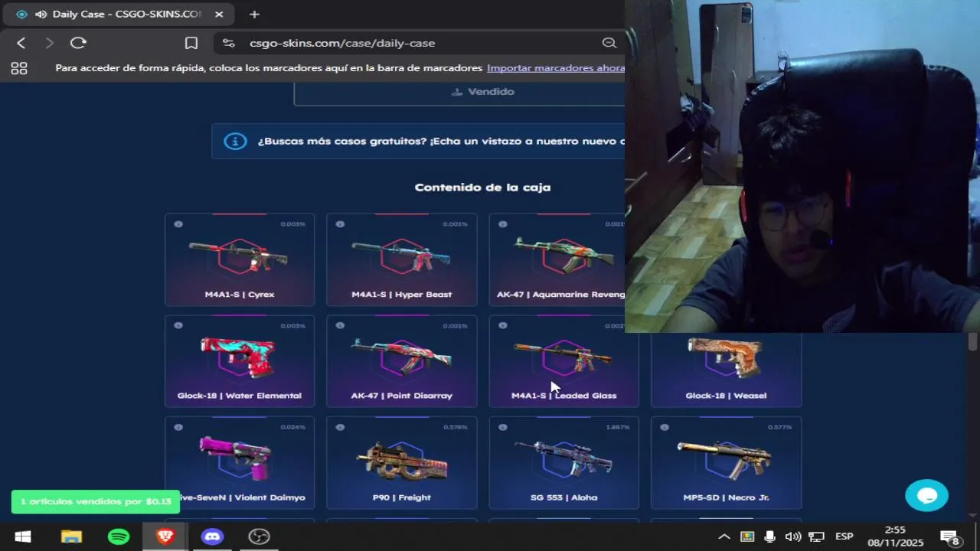The height and width of the screenshot is (551, 980).
Task: Click the 0.578% drop chance on P90 card
Action: tap(455, 427)
